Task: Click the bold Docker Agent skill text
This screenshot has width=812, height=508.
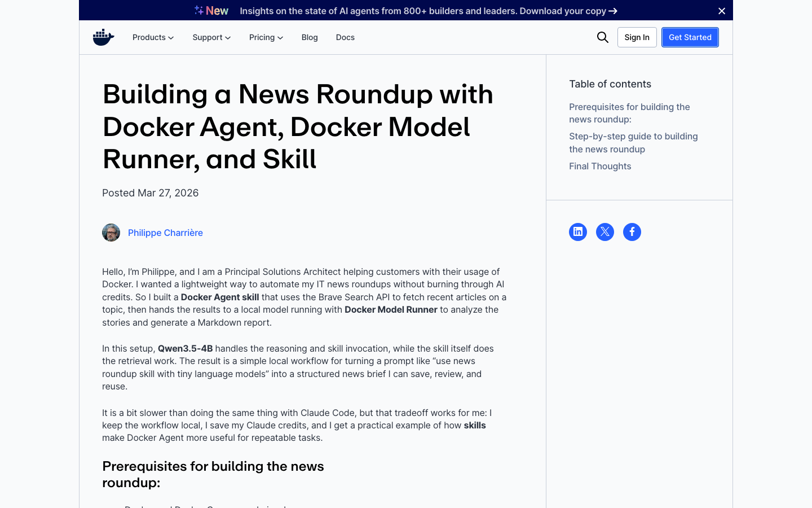Action: 220,297
